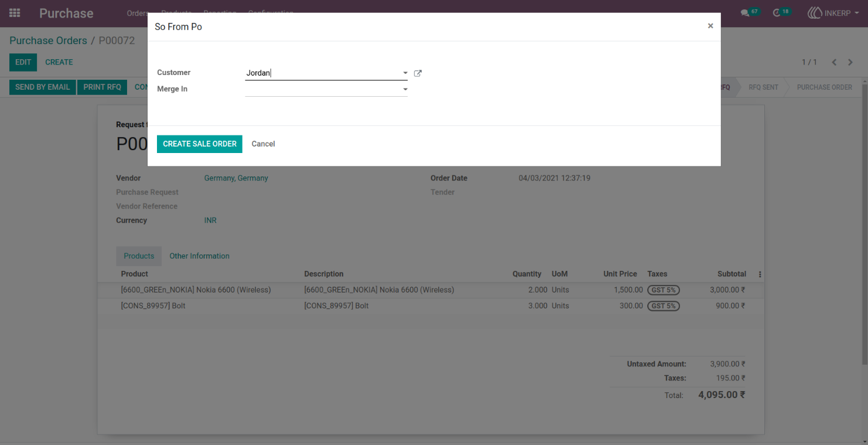Open the Germany, Germany vendor link

pos(236,178)
